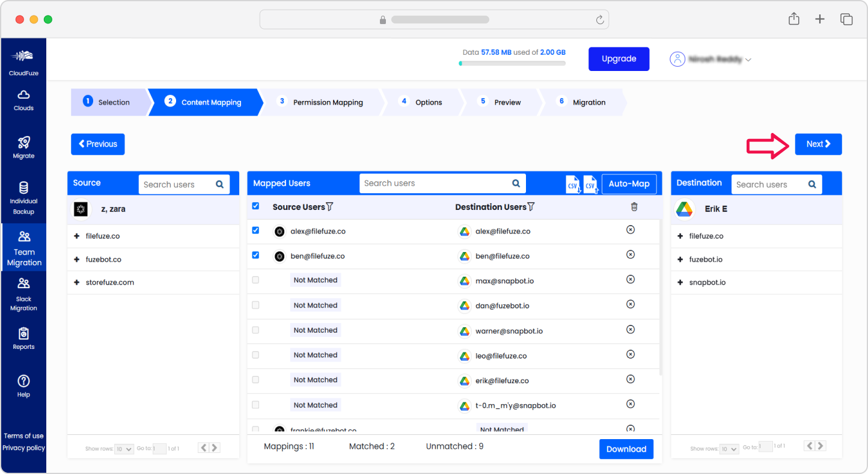
Task: Open a new browser tab with plus
Action: click(820, 19)
